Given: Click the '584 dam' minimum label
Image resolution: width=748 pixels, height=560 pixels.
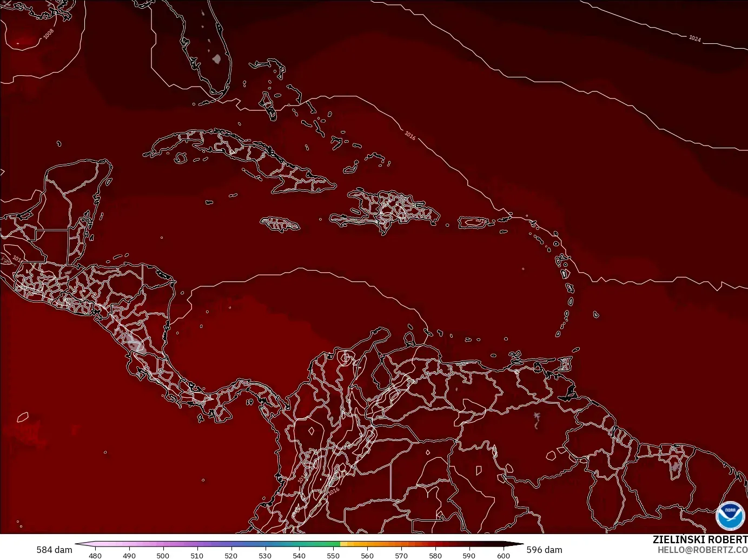Looking at the screenshot, I should coord(54,550).
